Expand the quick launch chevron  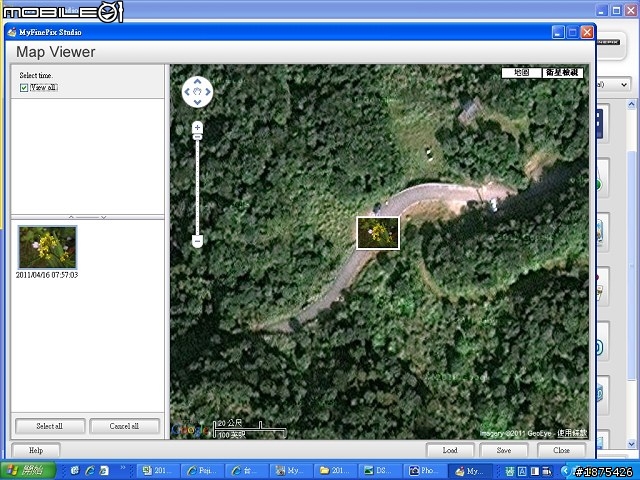(x=122, y=467)
